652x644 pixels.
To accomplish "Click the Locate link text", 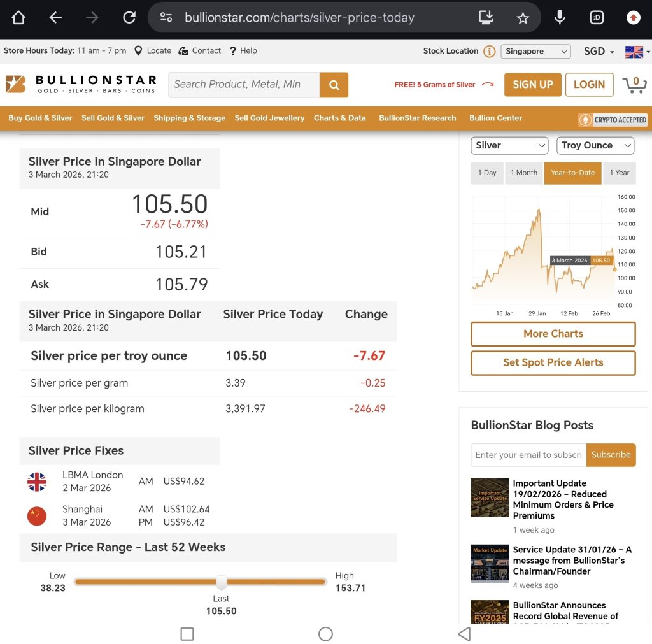I will (x=159, y=50).
